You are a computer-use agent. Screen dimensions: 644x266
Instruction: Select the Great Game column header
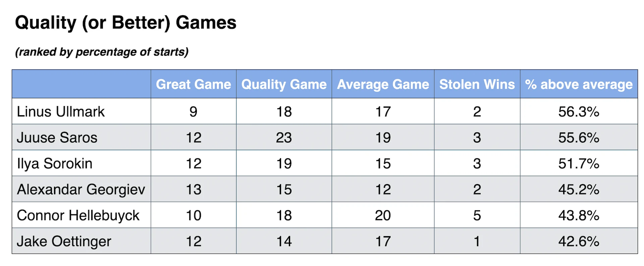tap(194, 84)
